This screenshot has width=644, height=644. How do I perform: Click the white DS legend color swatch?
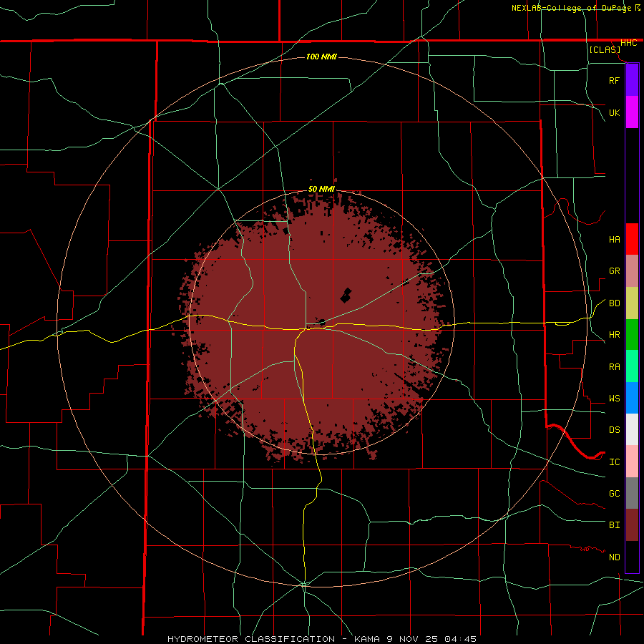pos(632,429)
